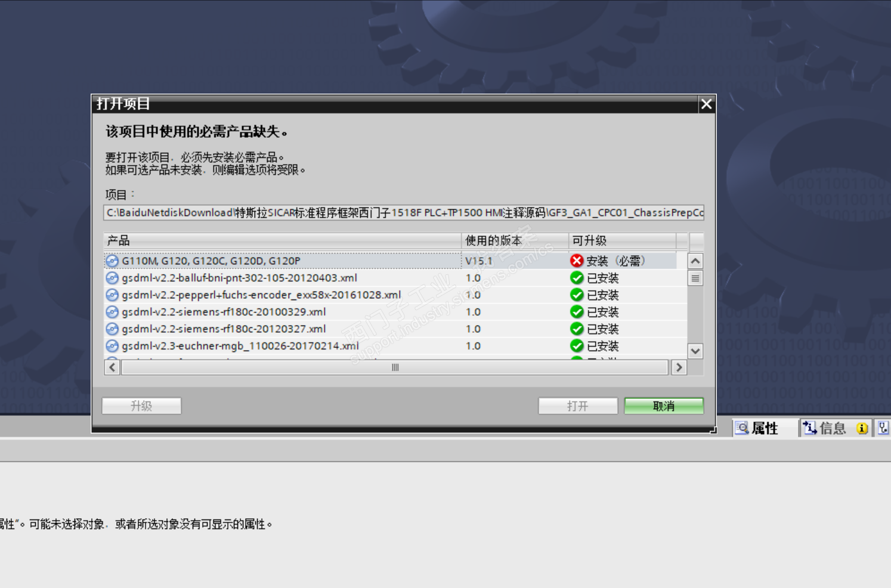Screen dimensions: 891x588
Task: Click the heading 该项目中使用的必需产品缺失。
Action: pos(197,132)
